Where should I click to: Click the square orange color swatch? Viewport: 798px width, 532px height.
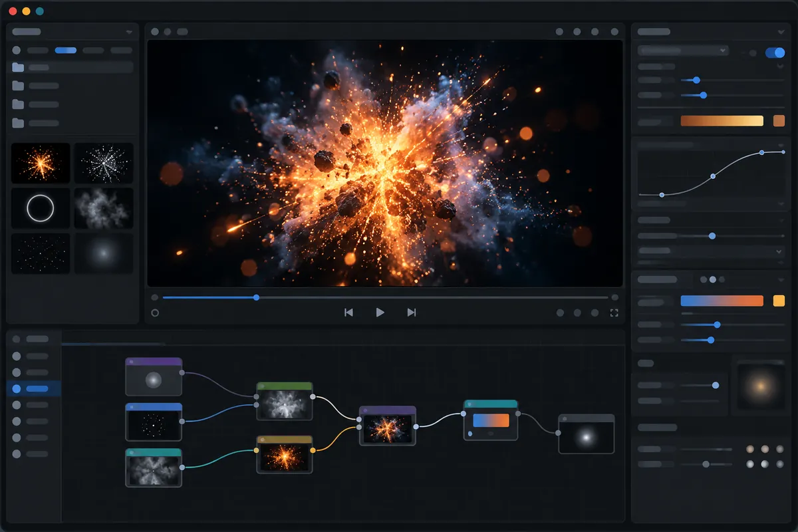click(x=779, y=121)
